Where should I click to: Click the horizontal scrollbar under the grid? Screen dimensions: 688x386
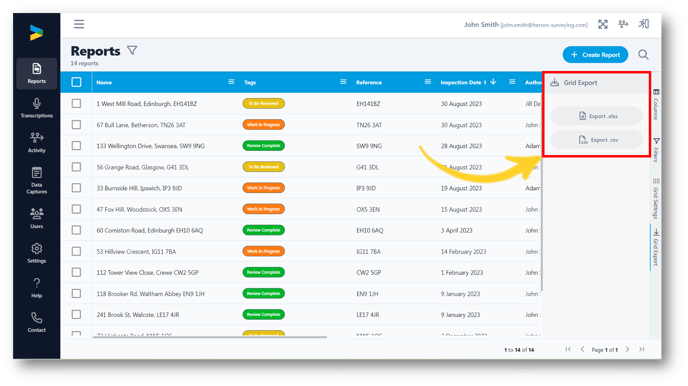pyautogui.click(x=210, y=337)
